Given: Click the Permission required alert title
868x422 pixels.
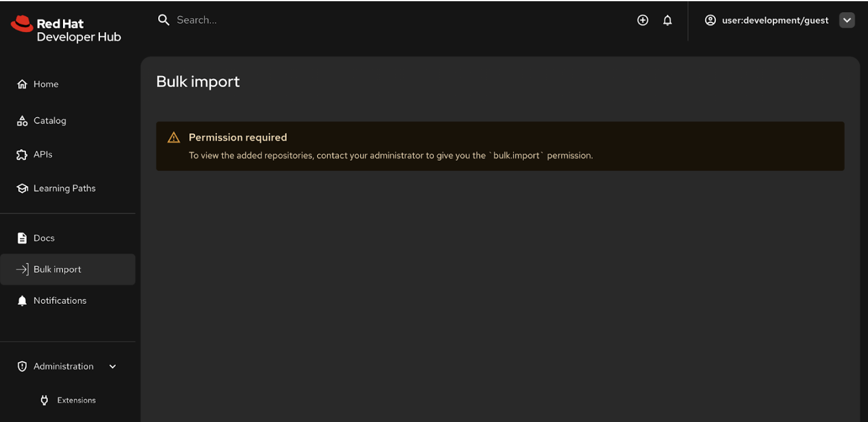Looking at the screenshot, I should click(238, 138).
